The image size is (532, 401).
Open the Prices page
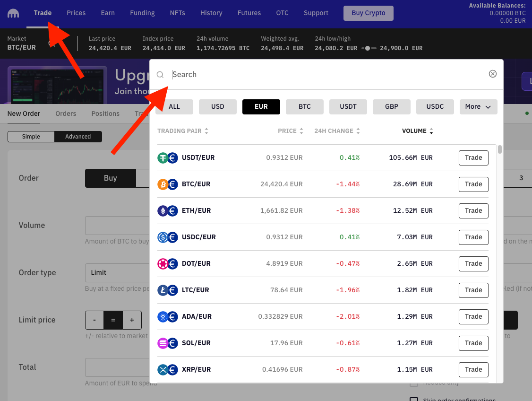76,13
